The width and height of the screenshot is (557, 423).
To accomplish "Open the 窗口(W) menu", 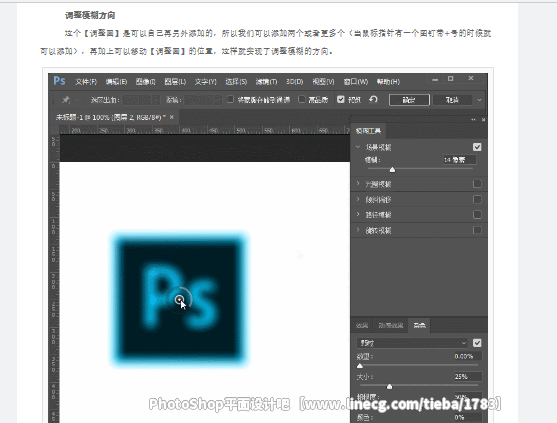I will pyautogui.click(x=356, y=82).
